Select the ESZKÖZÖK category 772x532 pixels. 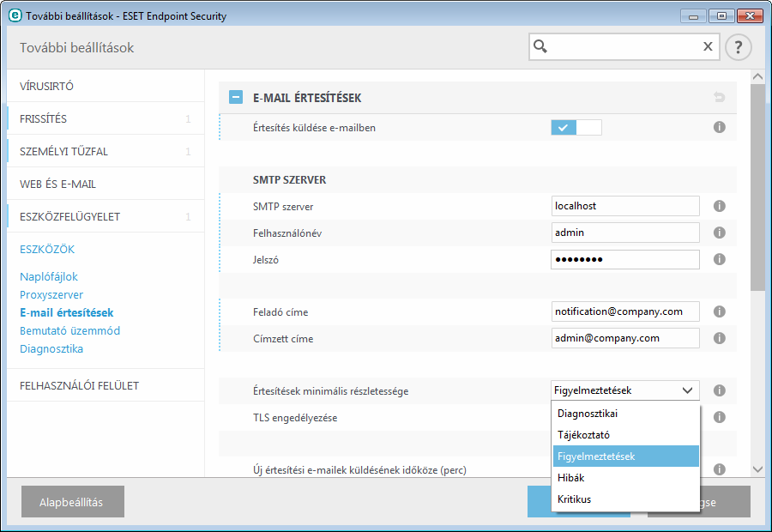(47, 249)
